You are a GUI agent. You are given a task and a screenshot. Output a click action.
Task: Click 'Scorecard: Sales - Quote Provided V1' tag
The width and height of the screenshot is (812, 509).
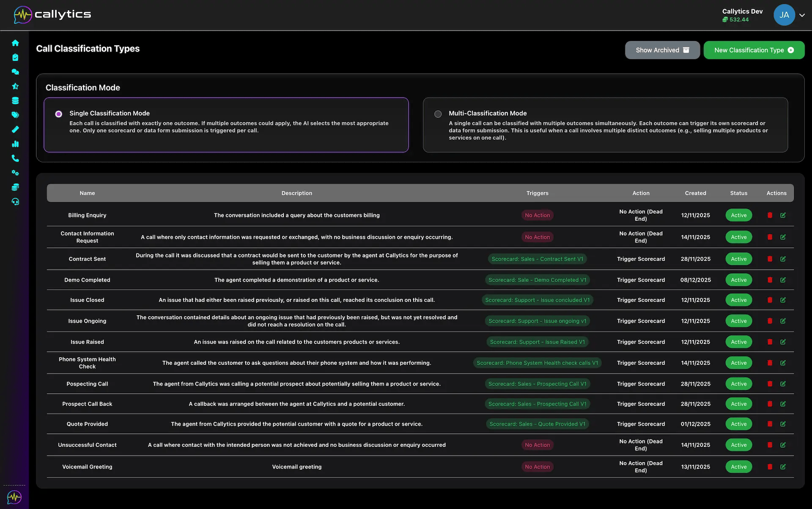click(x=537, y=424)
